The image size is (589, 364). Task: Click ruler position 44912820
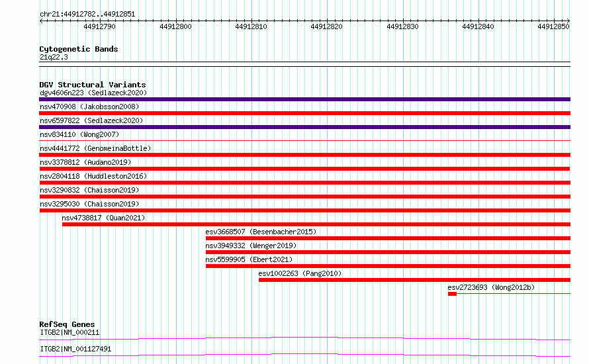[326, 26]
